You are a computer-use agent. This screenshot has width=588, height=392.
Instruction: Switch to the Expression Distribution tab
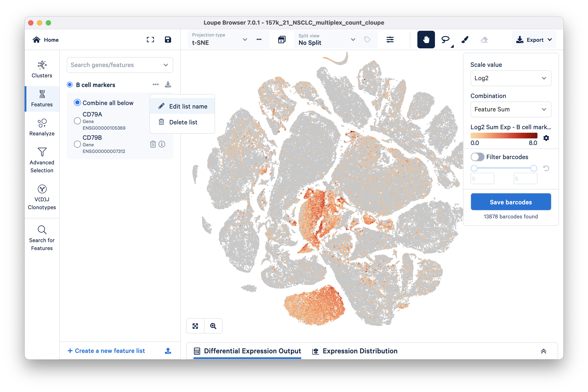tap(360, 351)
